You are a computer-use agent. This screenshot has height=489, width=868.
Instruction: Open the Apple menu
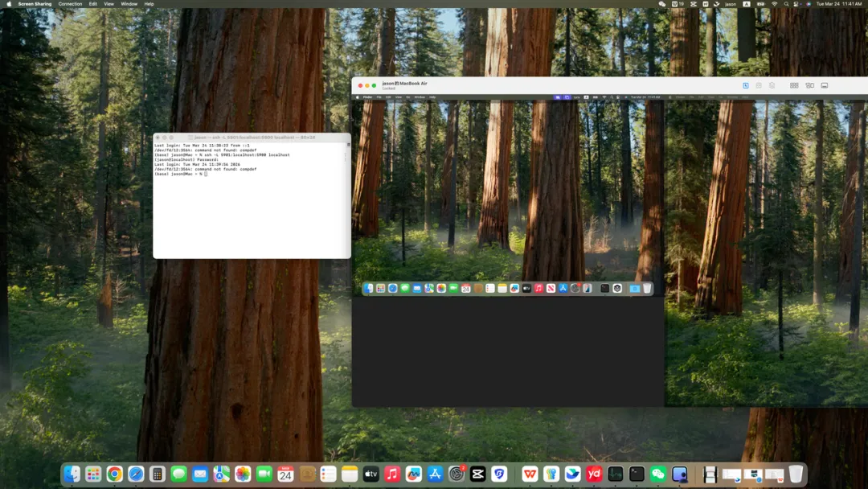pos(9,4)
